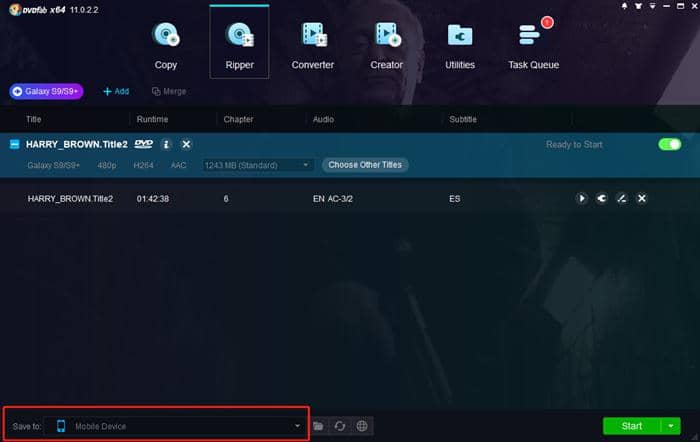Preview HARRY_BROWN.Title2 with play icon
Viewport: 700px width, 442px height.
coord(581,198)
